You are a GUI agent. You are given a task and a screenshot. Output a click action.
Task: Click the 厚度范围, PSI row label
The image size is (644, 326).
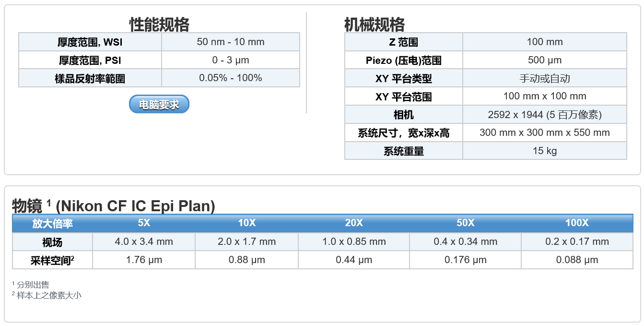click(x=90, y=60)
